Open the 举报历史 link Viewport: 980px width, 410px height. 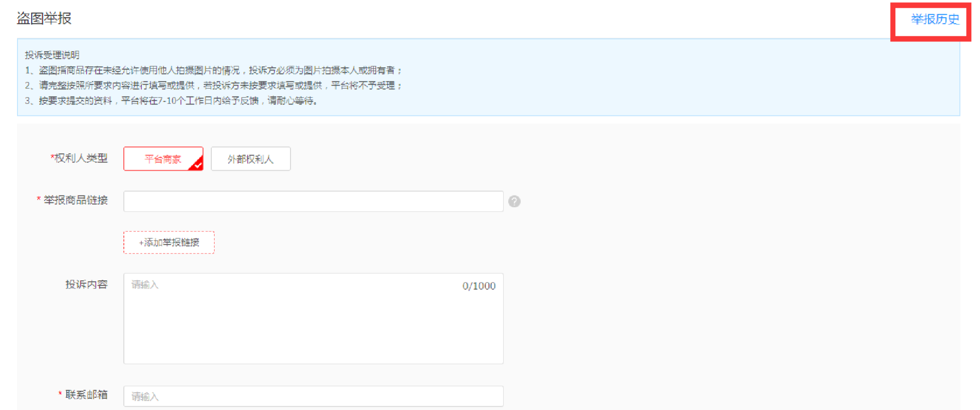click(935, 19)
